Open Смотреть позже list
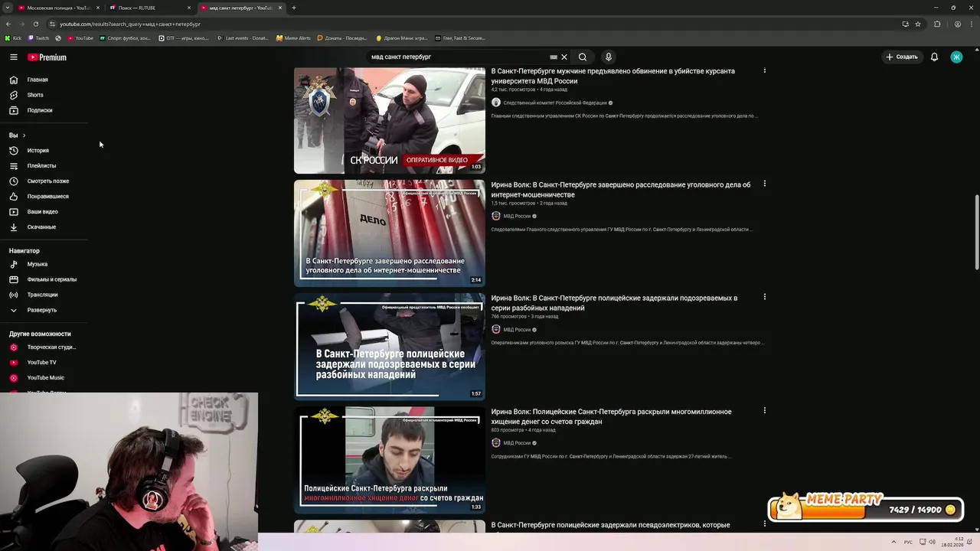 click(48, 181)
